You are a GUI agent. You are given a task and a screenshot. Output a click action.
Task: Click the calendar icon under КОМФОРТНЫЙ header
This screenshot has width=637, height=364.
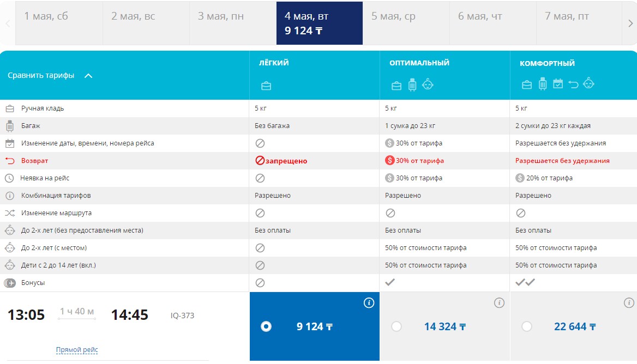tap(557, 84)
